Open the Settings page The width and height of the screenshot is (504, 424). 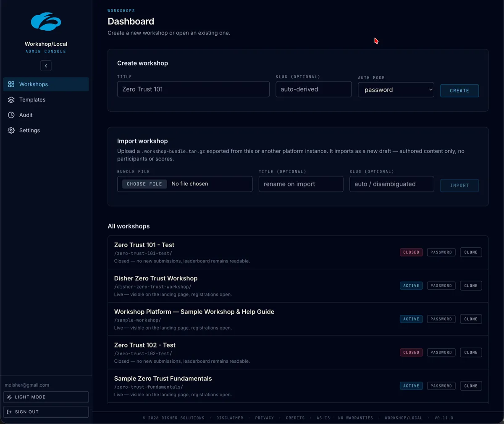coord(46,131)
